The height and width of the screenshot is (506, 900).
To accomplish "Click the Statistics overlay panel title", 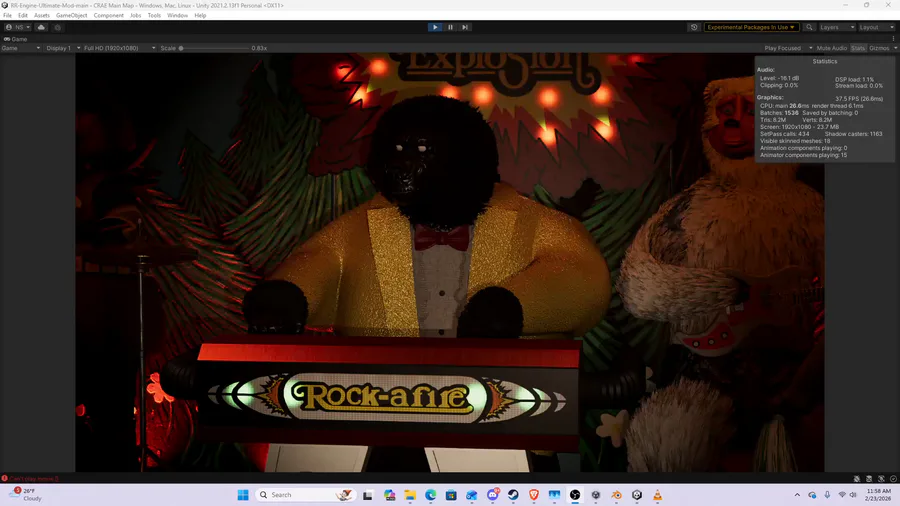I will tap(825, 61).
